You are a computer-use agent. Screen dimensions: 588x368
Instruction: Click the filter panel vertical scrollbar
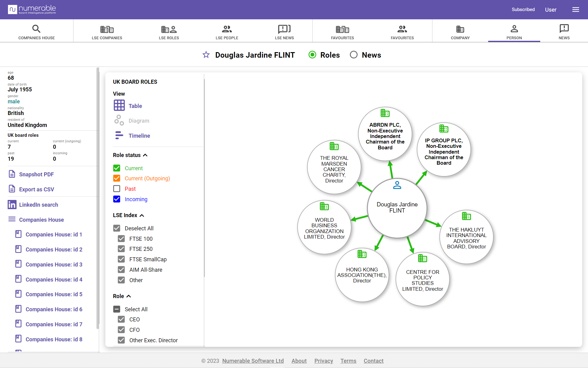coord(204,178)
